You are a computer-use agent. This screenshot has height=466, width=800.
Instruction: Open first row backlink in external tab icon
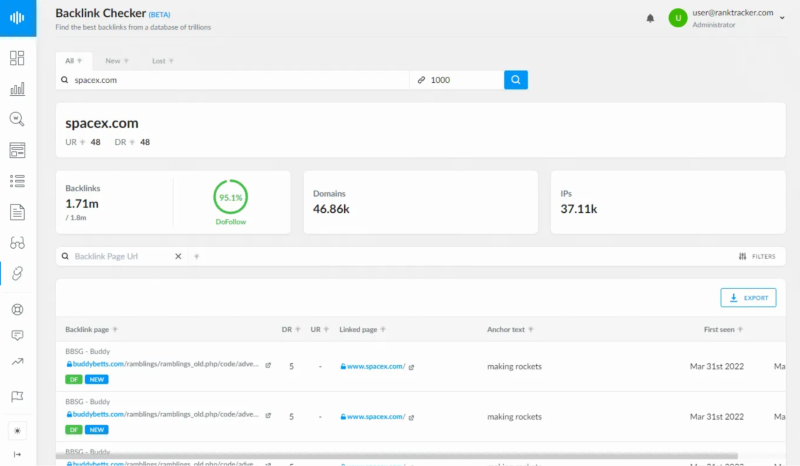point(268,365)
